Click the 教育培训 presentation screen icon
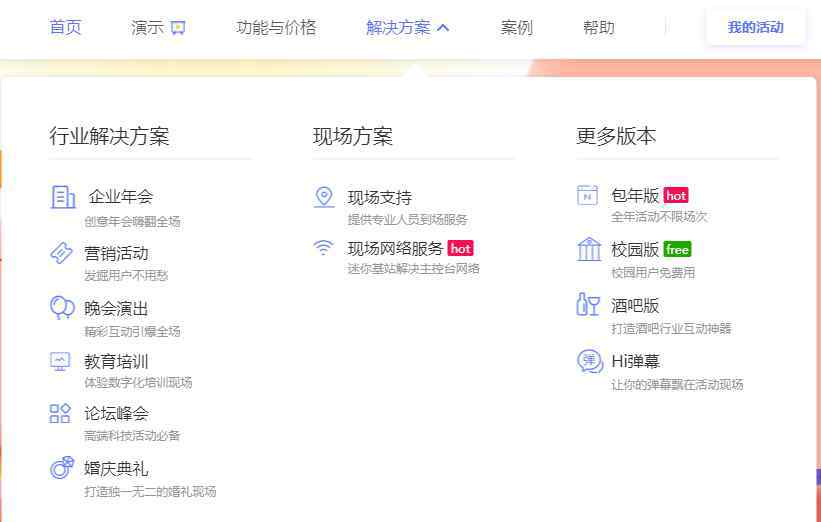 (x=61, y=361)
